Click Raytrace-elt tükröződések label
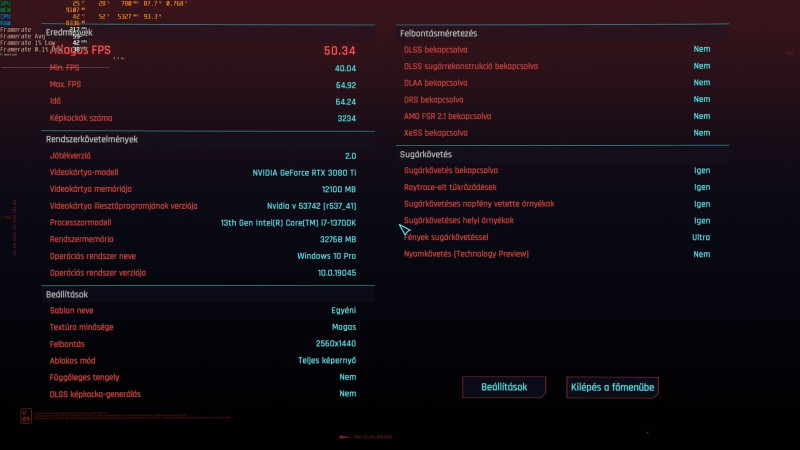 tap(449, 187)
